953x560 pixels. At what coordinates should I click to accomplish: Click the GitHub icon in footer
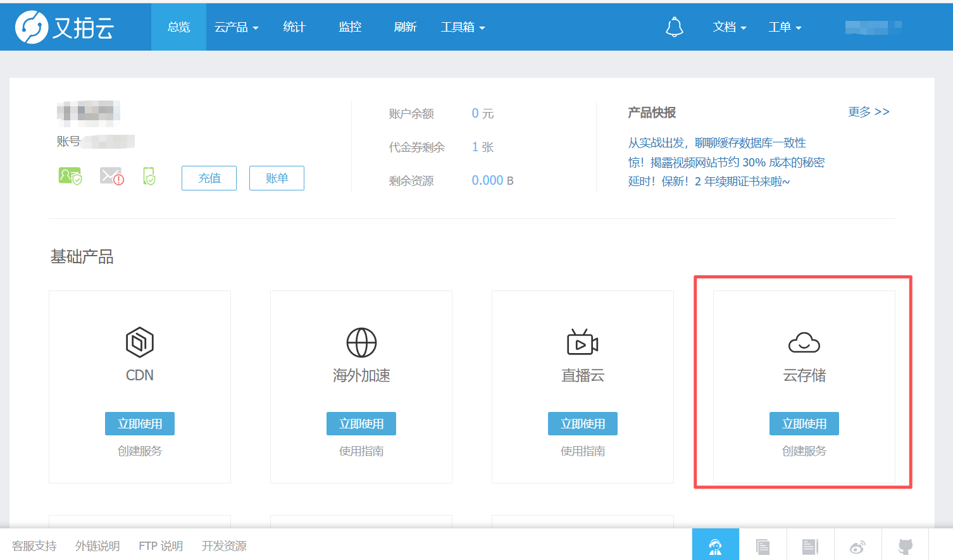906,546
